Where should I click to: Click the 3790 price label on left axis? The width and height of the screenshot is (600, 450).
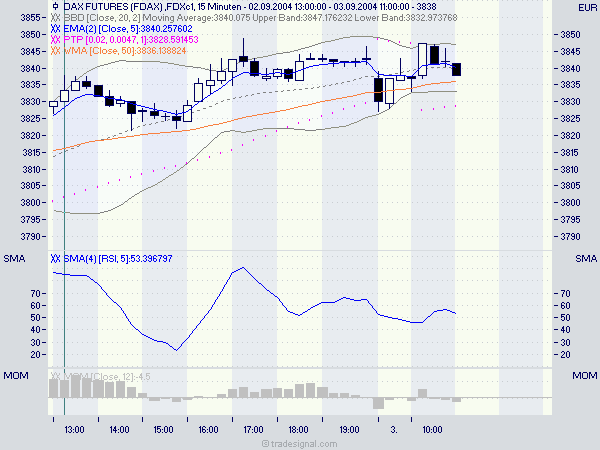click(x=30, y=236)
